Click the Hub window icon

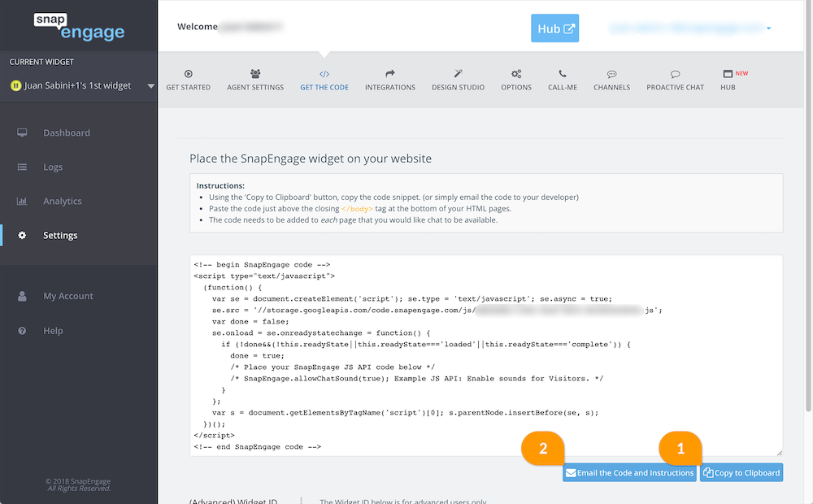click(x=728, y=74)
